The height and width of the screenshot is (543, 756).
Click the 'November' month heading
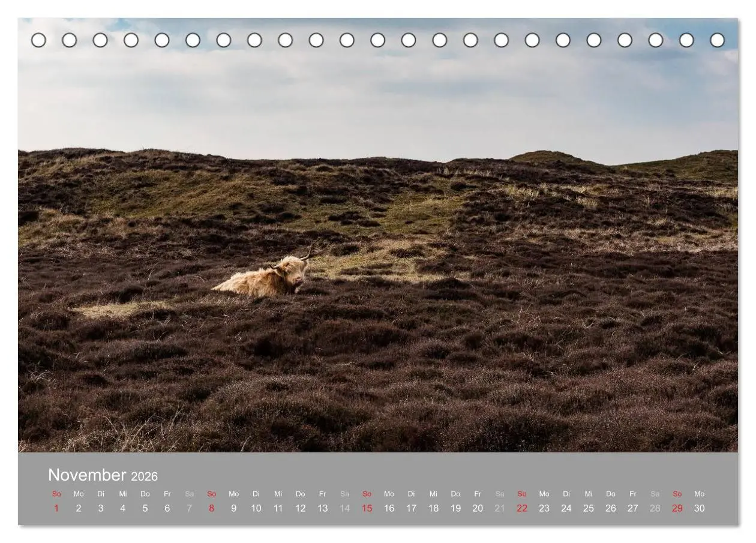tap(87, 475)
